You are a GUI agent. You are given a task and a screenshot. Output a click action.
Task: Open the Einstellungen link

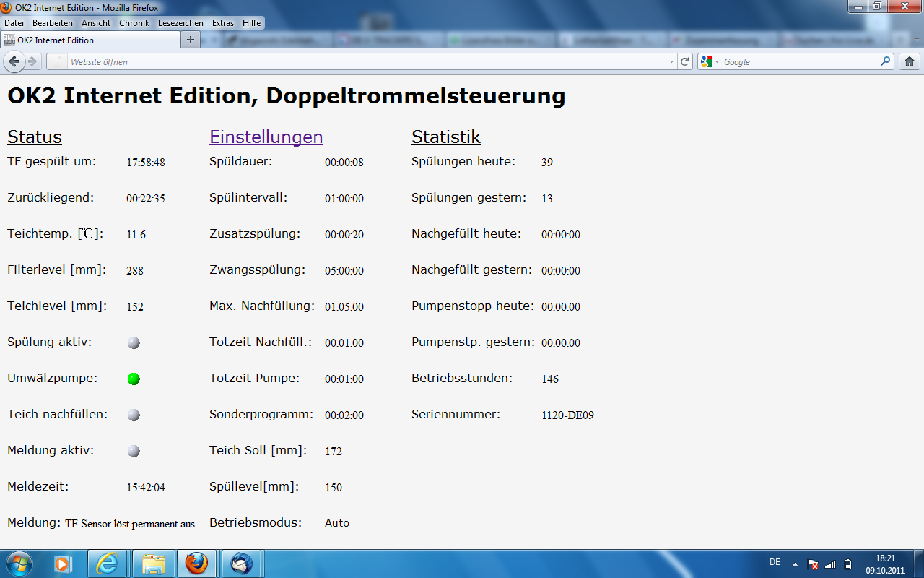(x=266, y=137)
